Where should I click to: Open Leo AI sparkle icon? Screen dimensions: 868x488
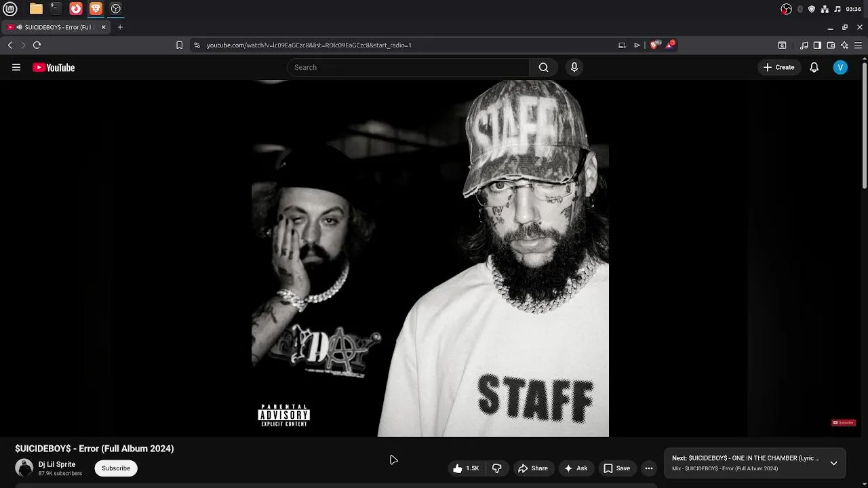[844, 45]
